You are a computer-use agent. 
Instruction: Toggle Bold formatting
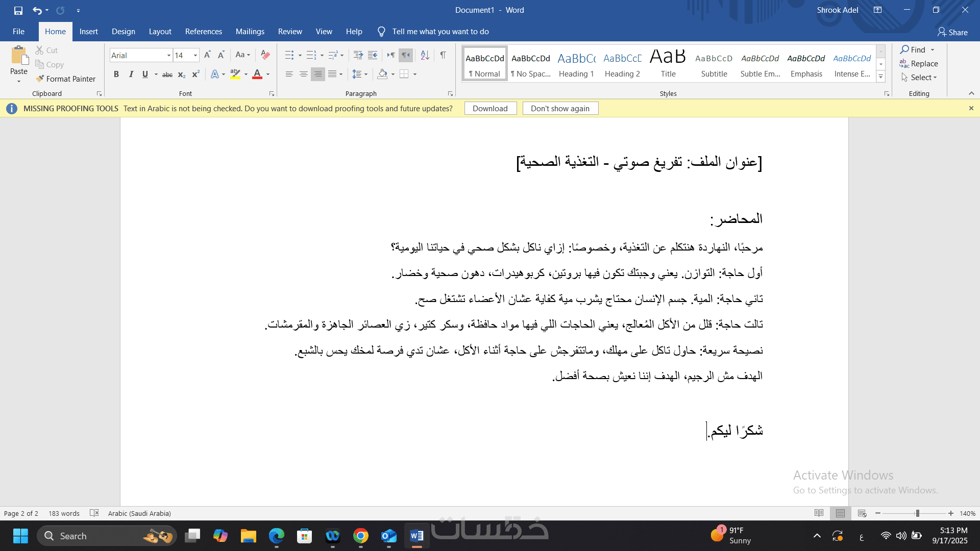(116, 74)
